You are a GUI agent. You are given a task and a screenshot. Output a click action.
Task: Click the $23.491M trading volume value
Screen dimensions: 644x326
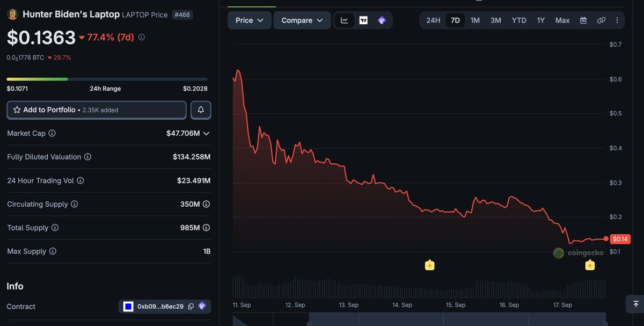point(194,180)
